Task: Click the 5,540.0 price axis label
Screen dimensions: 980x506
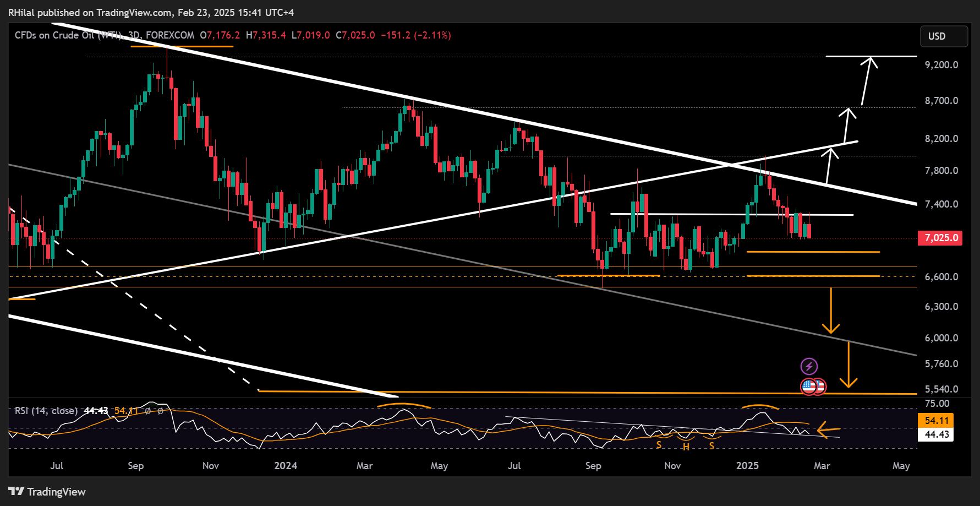Action: [x=941, y=389]
